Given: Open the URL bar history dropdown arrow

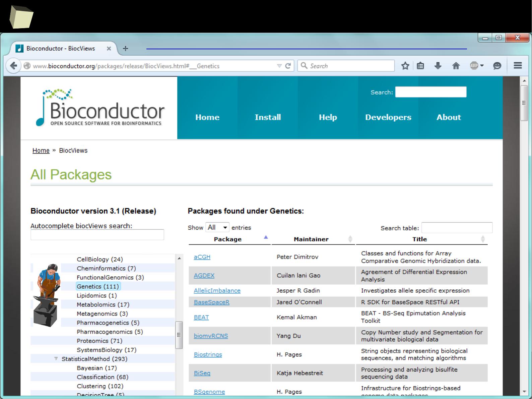Looking at the screenshot, I should pos(279,66).
